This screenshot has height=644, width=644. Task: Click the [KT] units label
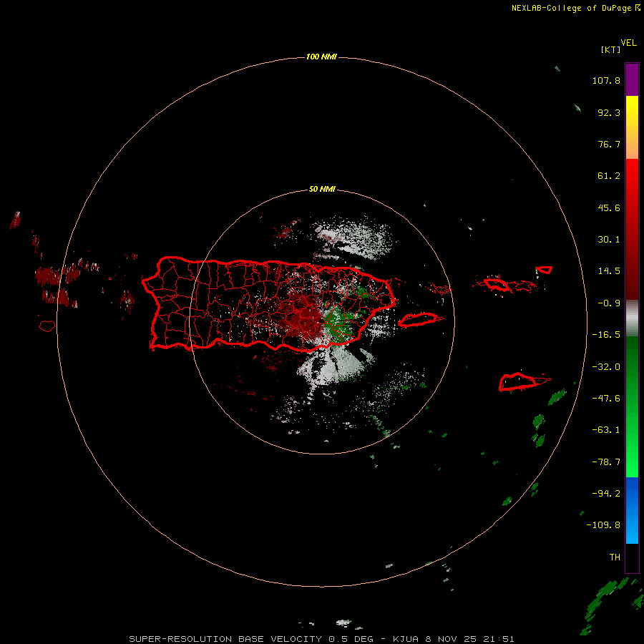611,49
